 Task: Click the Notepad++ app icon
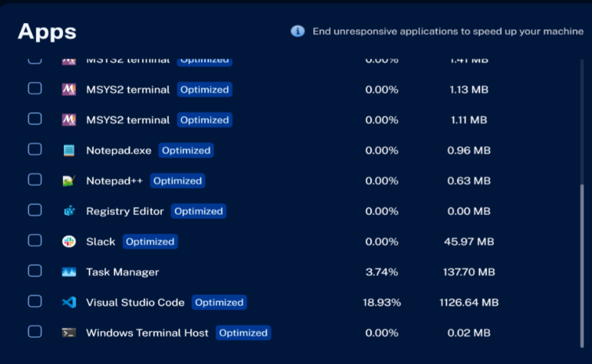point(68,180)
